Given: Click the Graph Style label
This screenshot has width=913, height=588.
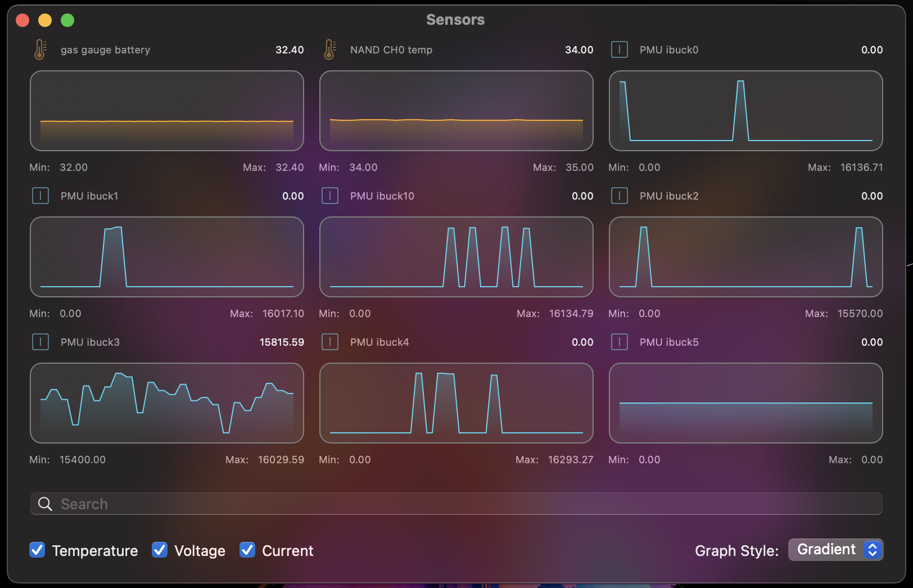Looking at the screenshot, I should click(x=736, y=551).
